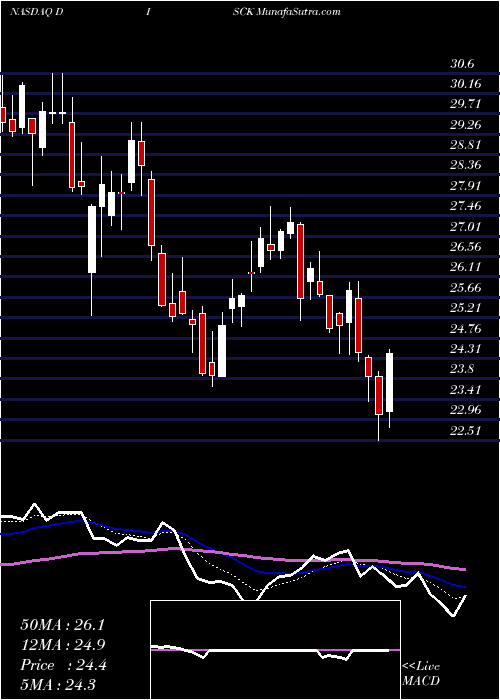
Task: Click the 29.26 price axis label
Action: coord(465,125)
